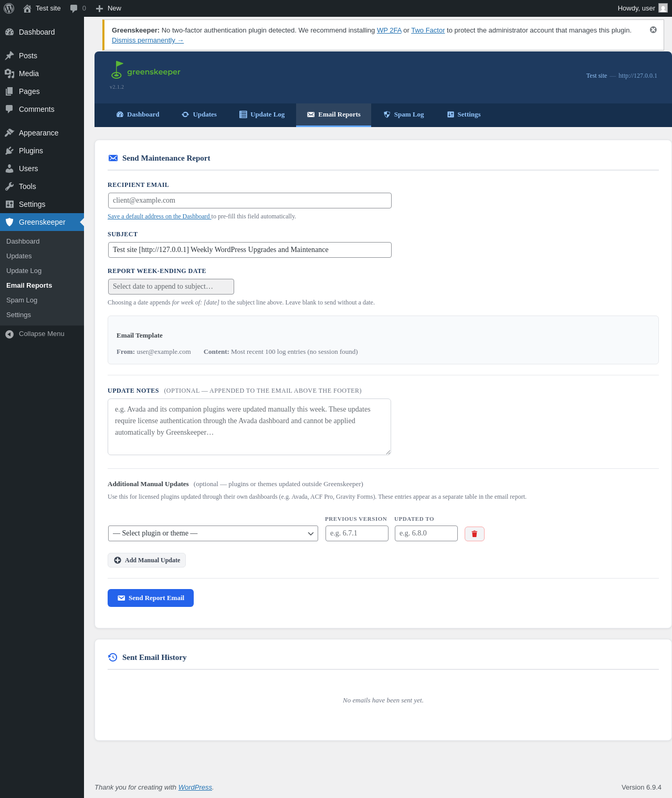Delete manual update row with trash icon

(474, 534)
